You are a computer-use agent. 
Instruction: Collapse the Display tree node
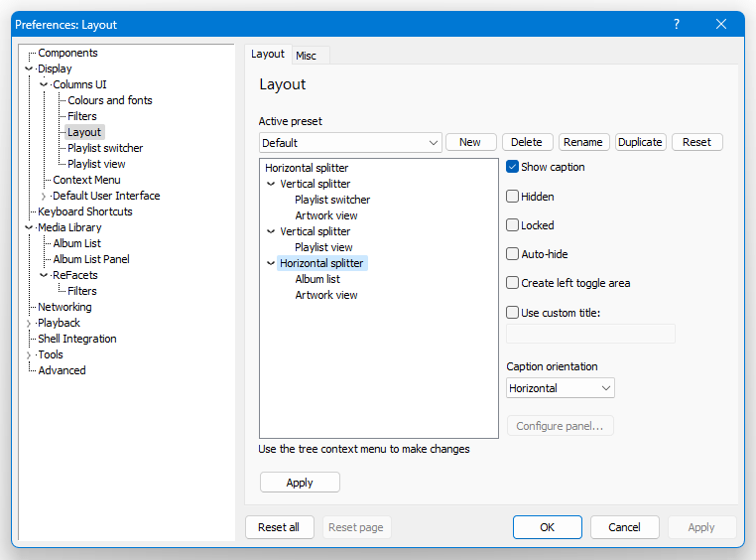tap(29, 69)
